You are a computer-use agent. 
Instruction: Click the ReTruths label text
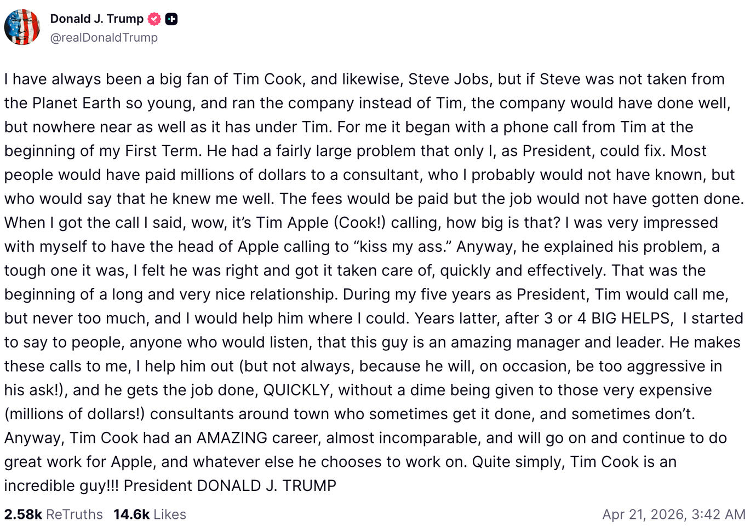pos(75,514)
